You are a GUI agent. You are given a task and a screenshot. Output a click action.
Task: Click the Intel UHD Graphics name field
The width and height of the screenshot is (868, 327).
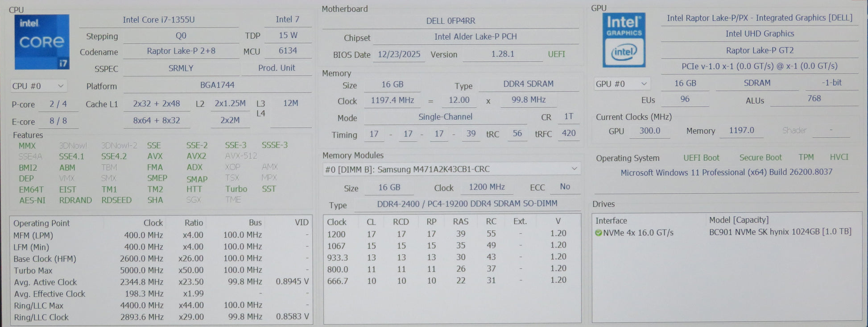(760, 34)
